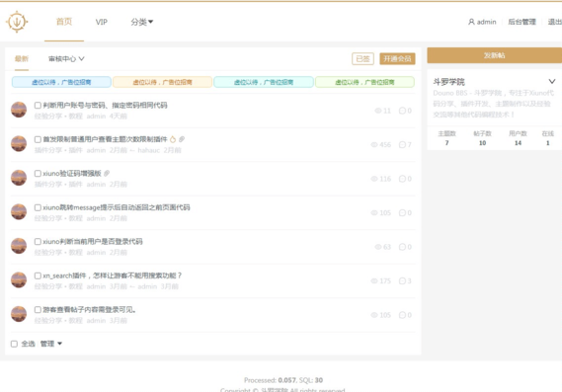The image size is (562, 392).
Task: Check the box beside xiuno判断当前用户是否登录代码
Action: (x=38, y=242)
